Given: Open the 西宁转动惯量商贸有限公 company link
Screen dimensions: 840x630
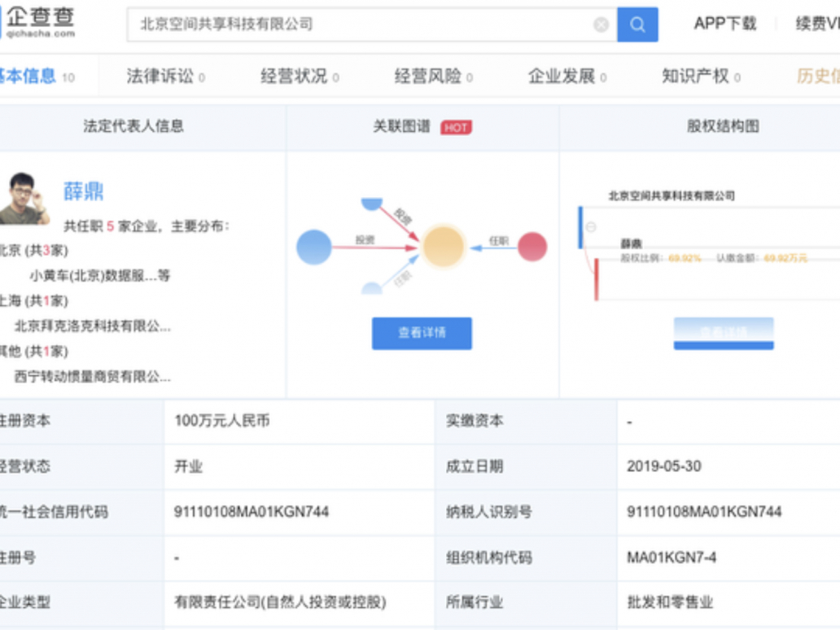Looking at the screenshot, I should click(x=92, y=377).
